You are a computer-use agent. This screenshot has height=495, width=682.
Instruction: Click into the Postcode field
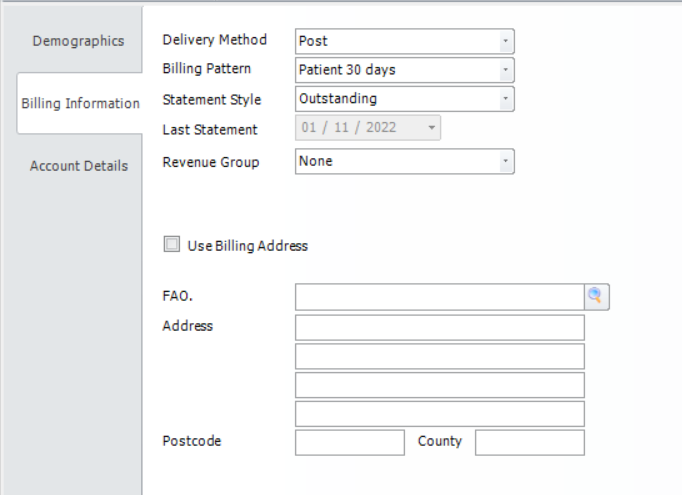click(x=349, y=442)
